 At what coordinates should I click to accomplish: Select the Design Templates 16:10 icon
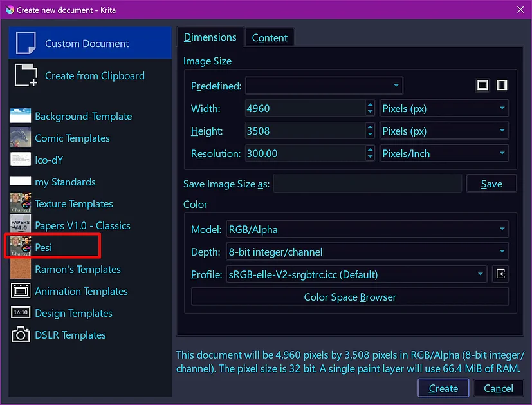(x=21, y=312)
